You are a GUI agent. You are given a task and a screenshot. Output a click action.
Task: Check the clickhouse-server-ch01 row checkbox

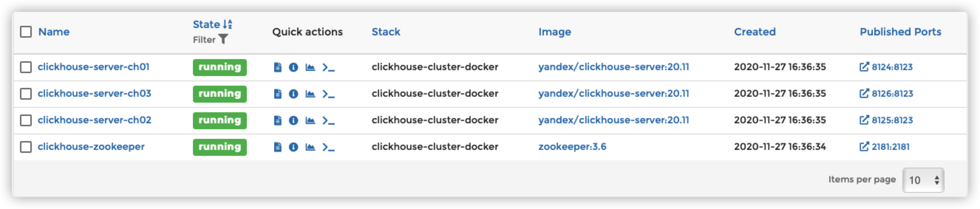click(x=26, y=67)
